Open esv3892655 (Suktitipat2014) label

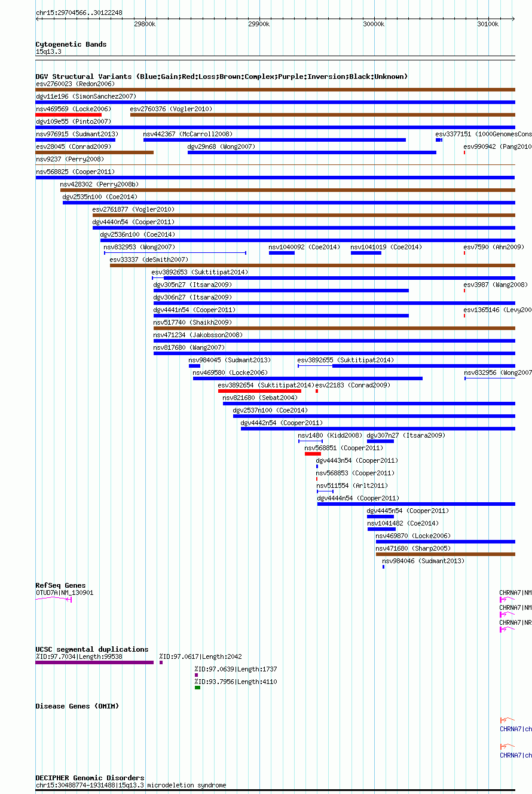coord(346,360)
